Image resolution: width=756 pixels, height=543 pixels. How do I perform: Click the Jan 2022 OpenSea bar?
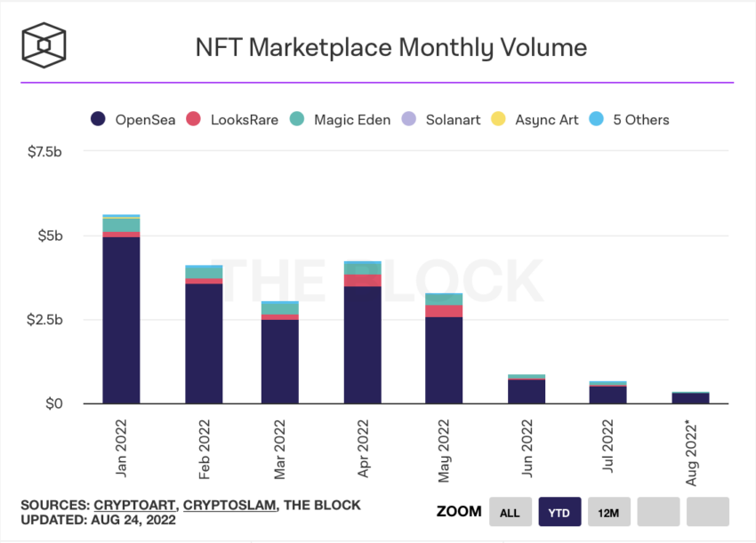122,320
